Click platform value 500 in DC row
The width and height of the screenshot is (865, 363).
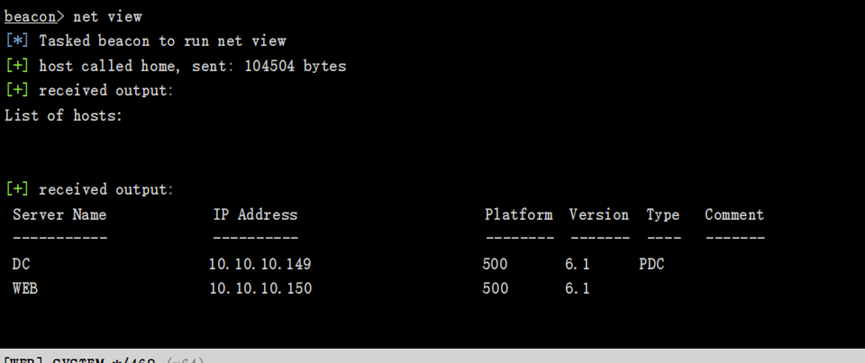point(495,264)
